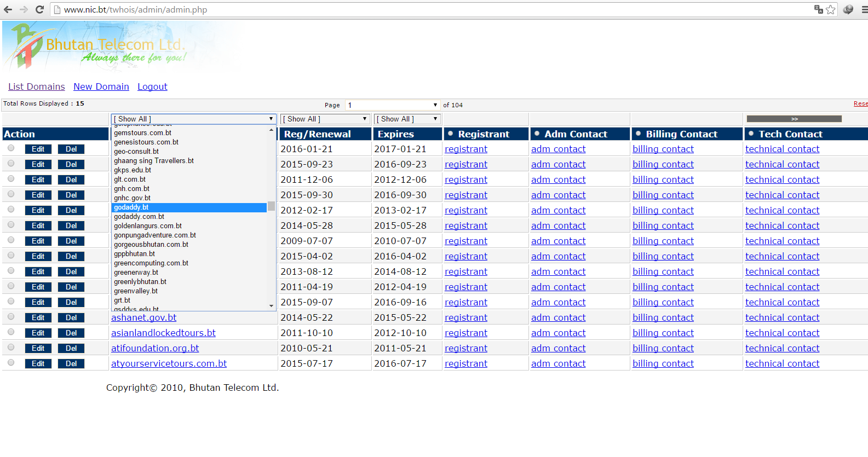The width and height of the screenshot is (868, 457).
Task: Open technical contact link for 2015-09-30 row
Action: tap(782, 195)
